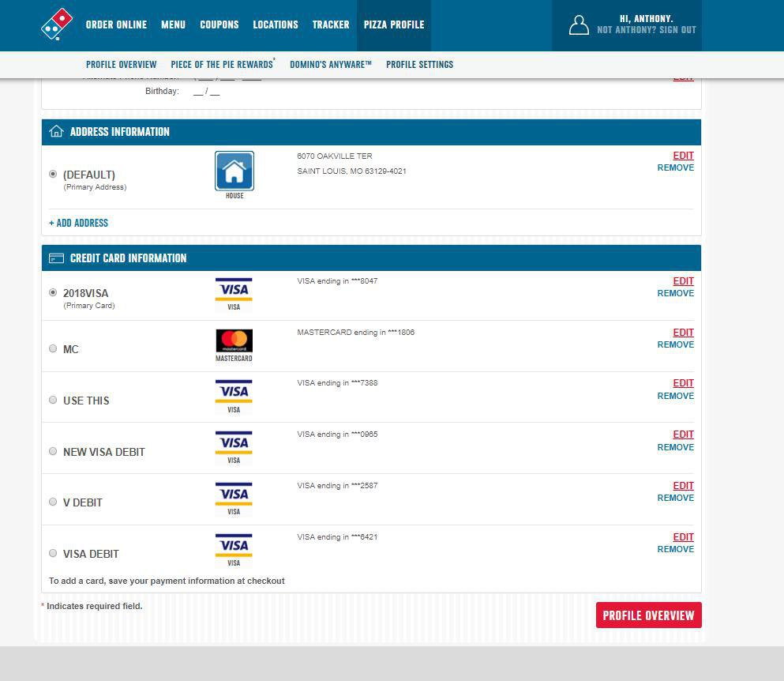Click the Visa logo for V DEBIT card

click(x=234, y=495)
